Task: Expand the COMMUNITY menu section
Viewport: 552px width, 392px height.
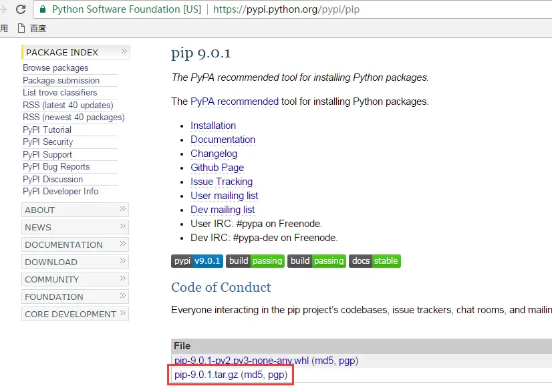Action: 75,279
